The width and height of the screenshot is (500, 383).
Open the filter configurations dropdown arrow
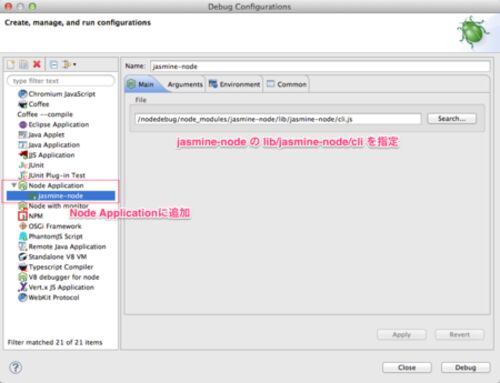75,64
